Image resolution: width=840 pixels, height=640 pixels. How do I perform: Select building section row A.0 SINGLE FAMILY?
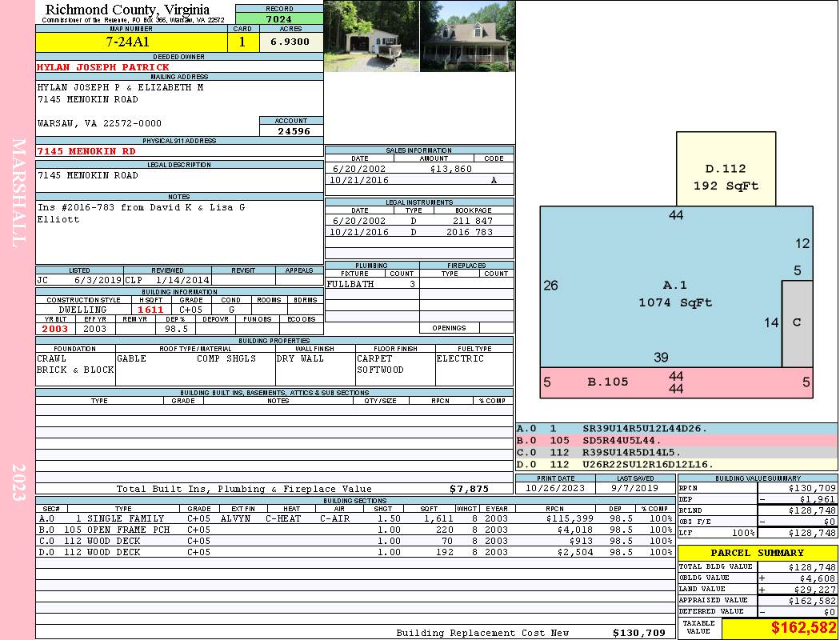355,519
